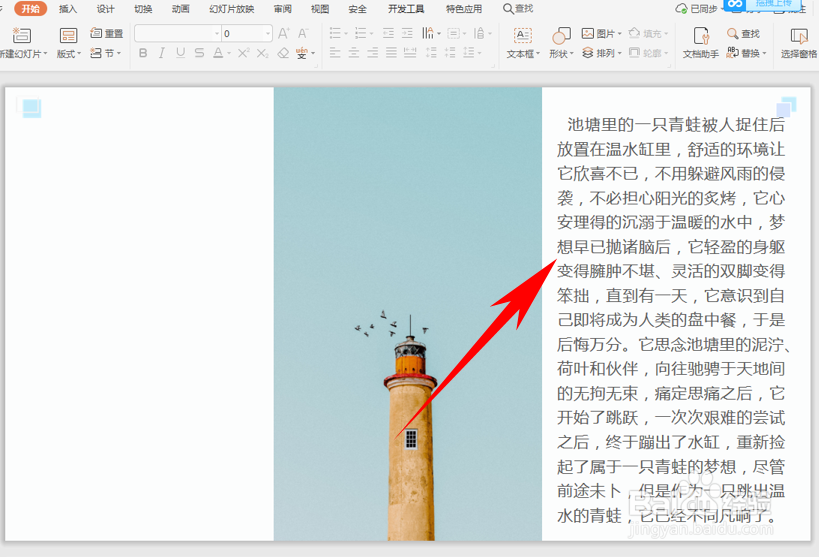Click the Line spacing icon in the top row
The width and height of the screenshot is (819, 557).
point(478,33)
